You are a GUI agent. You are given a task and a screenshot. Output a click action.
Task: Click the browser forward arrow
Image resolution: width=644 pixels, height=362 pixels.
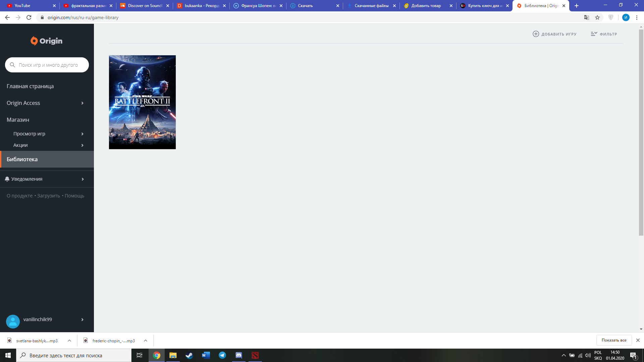18,17
